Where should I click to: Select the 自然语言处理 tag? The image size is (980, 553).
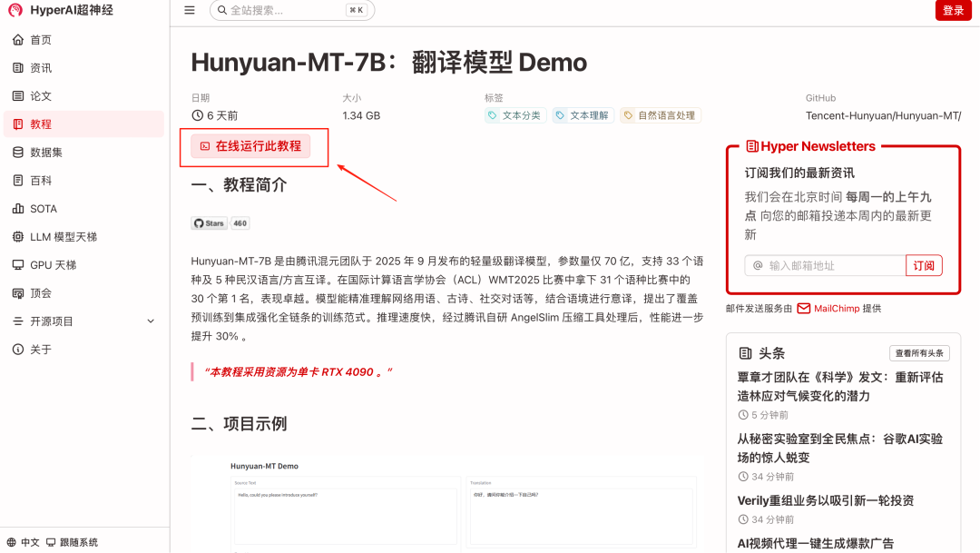[x=661, y=116]
